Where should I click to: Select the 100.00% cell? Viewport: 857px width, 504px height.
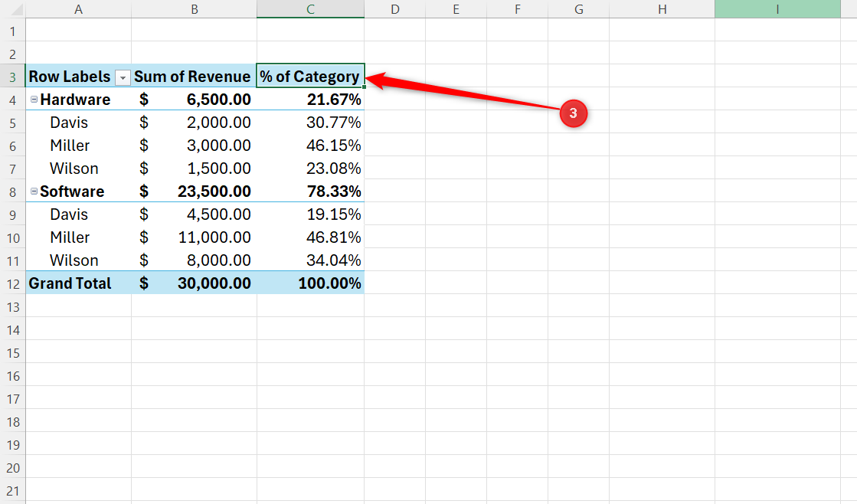[x=310, y=283]
